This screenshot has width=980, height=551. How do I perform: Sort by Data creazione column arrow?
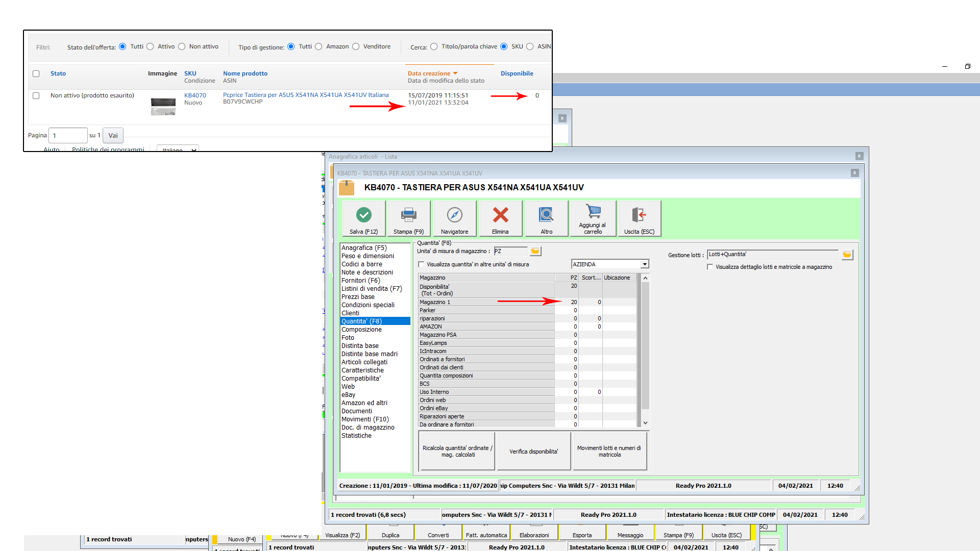tap(455, 73)
